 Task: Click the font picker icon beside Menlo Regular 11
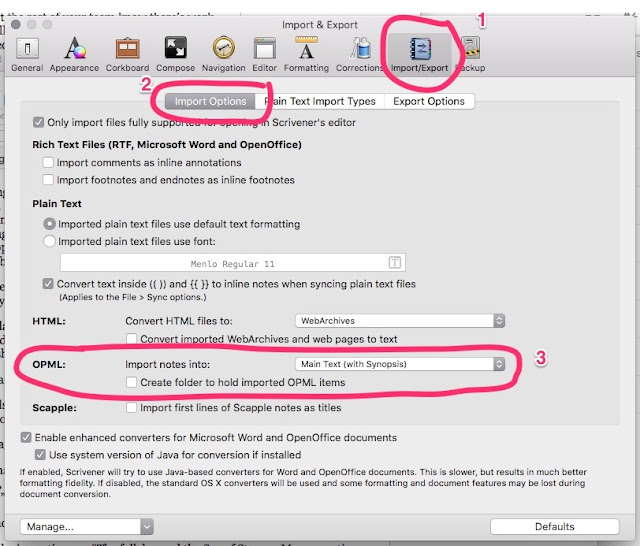click(394, 262)
